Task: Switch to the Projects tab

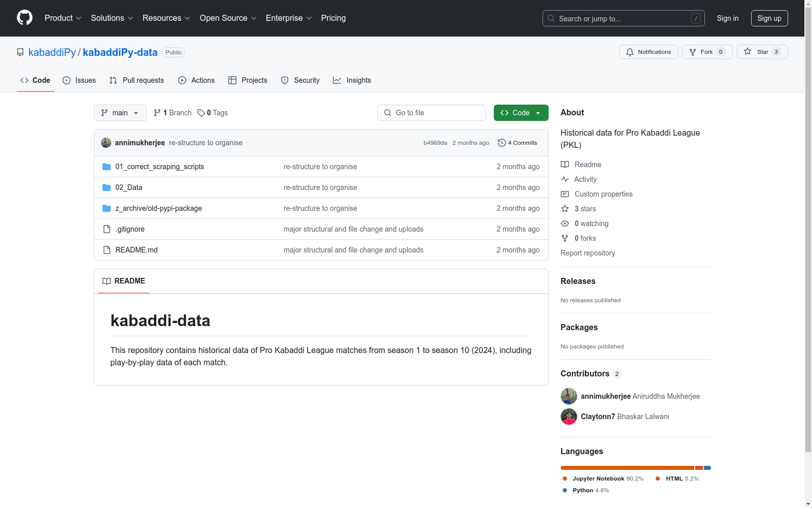Action: [248, 80]
